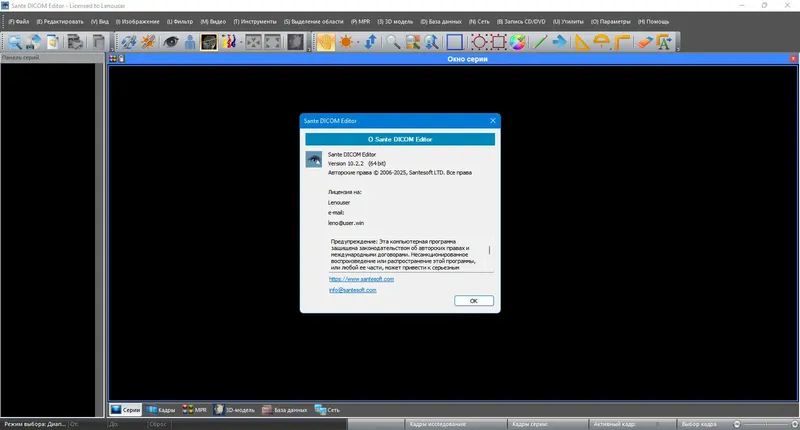Select the Pan hand tool
The width and height of the screenshot is (800, 430).
coord(325,42)
